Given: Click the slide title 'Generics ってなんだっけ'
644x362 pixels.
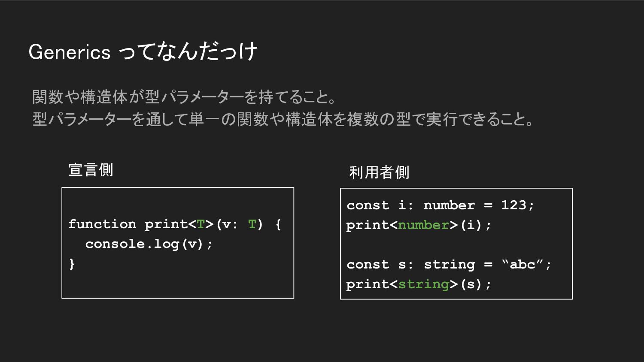Looking at the screenshot, I should 143,51.
